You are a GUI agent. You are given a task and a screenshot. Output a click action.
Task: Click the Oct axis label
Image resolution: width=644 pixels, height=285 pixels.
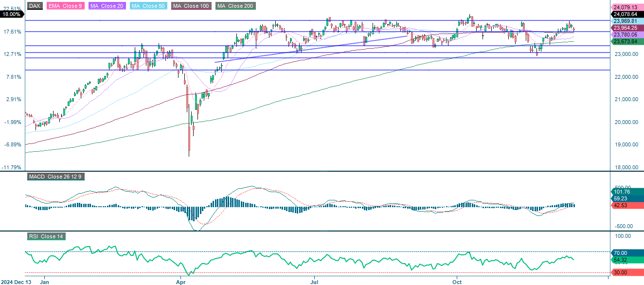pyautogui.click(x=457, y=282)
